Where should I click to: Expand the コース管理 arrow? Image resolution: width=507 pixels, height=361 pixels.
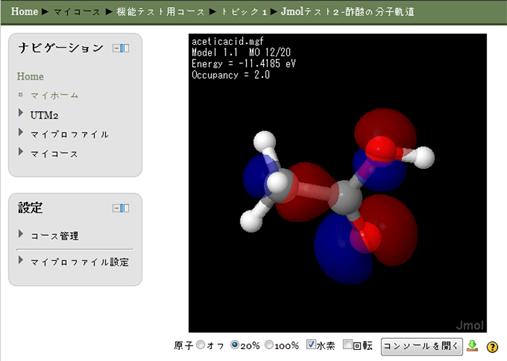click(21, 234)
